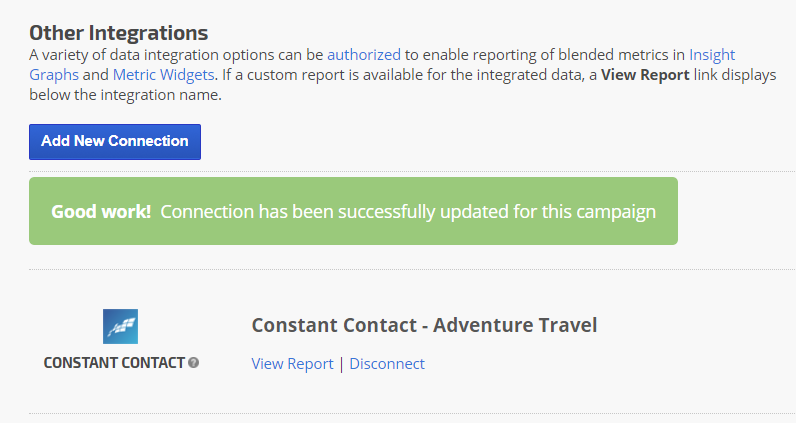The image size is (796, 423).
Task: Open the Insight Graphs link
Action: 711,55
